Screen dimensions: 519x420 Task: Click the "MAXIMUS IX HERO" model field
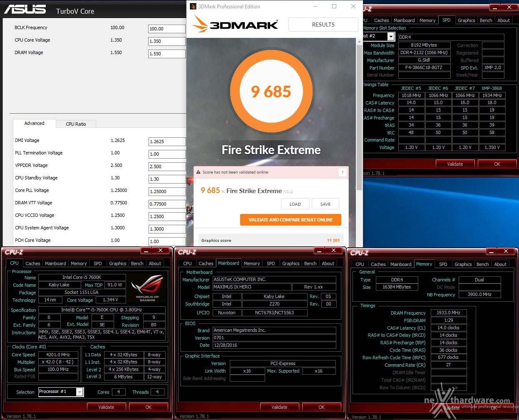click(x=252, y=287)
